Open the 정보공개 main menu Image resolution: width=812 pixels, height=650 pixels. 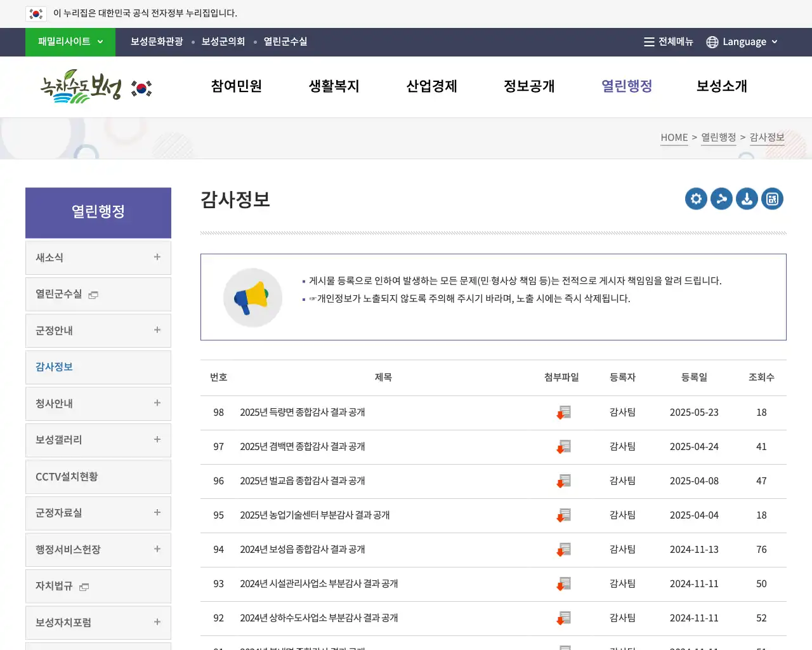coord(530,86)
